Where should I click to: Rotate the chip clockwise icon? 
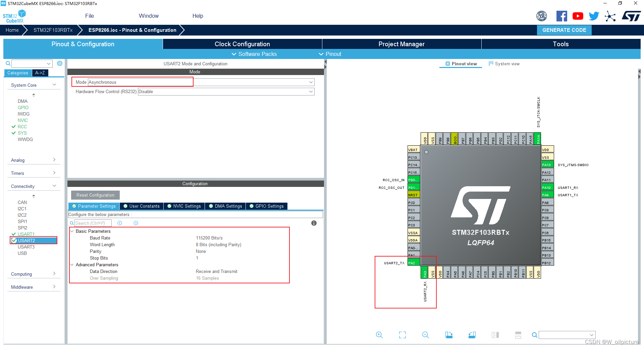pos(449,335)
